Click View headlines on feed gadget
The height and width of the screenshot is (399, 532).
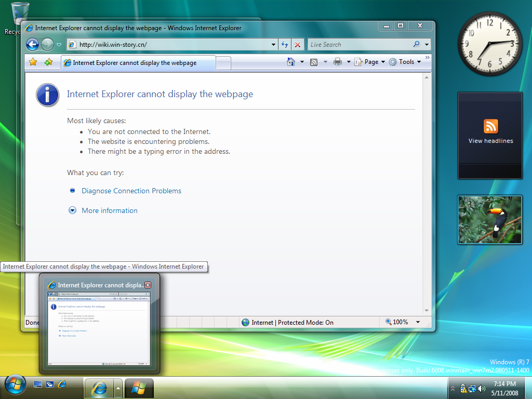[x=490, y=141]
